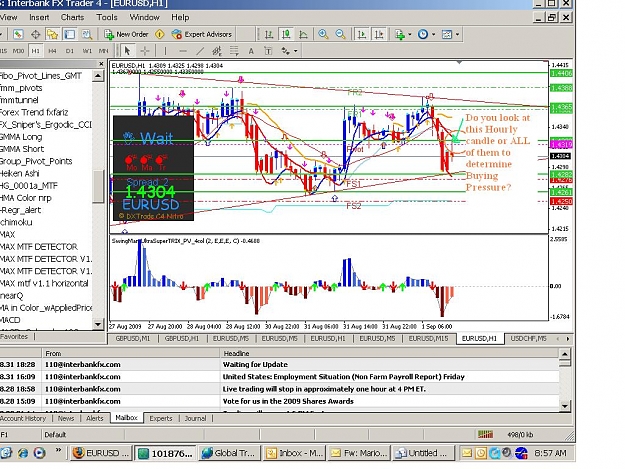
Task: Open the Charts menu
Action: click(x=72, y=18)
